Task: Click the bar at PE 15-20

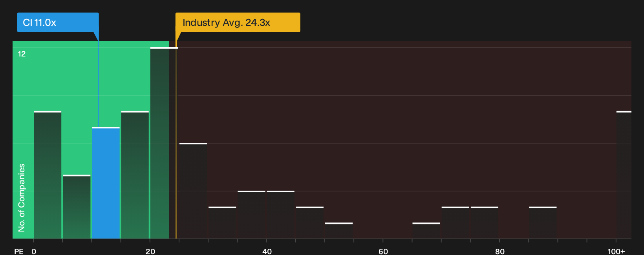Action: [x=135, y=175]
